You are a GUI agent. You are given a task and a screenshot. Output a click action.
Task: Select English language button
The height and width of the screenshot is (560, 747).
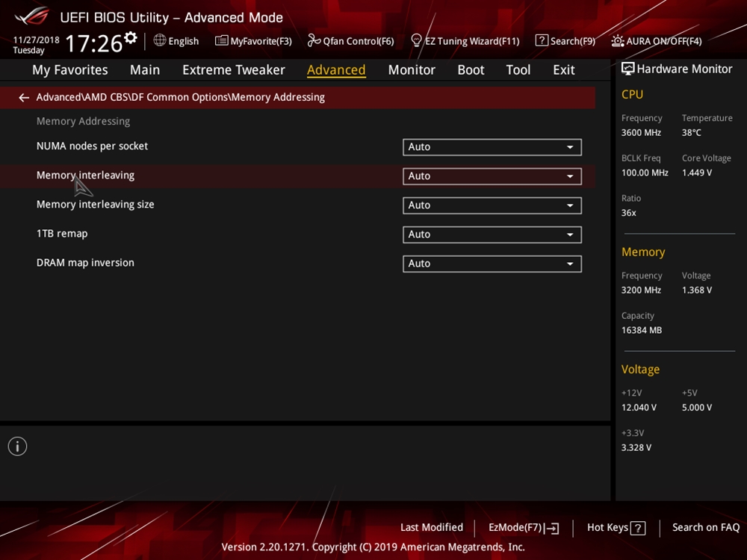pos(184,41)
